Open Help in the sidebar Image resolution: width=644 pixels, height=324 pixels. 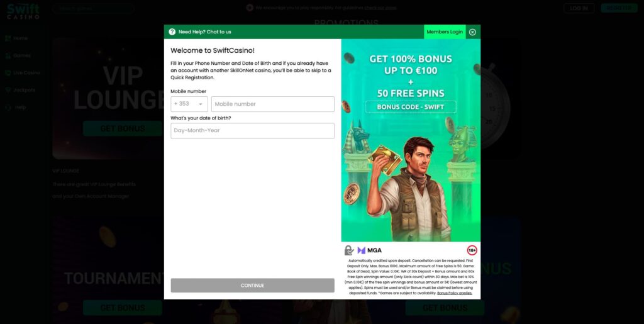point(20,107)
